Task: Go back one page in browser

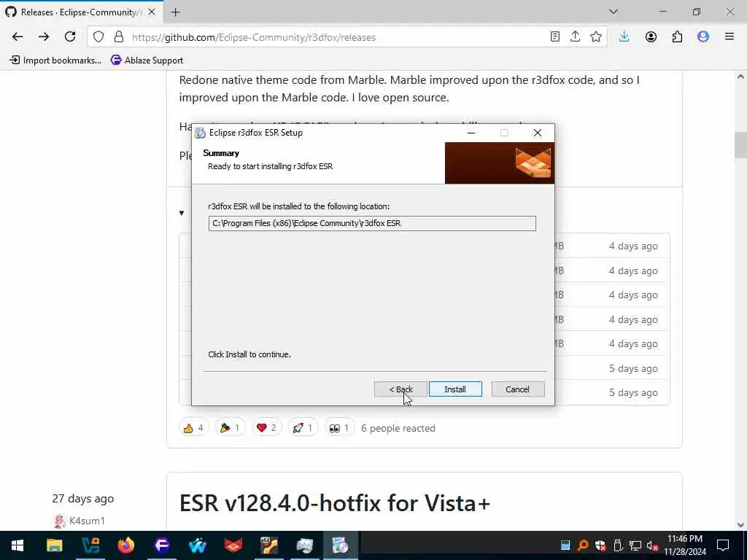Action: coord(18,37)
